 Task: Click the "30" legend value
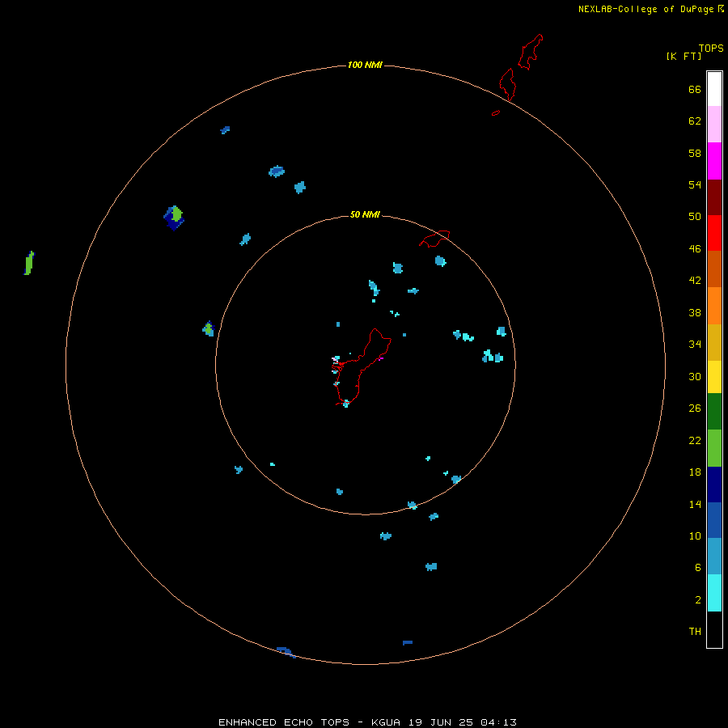pos(695,376)
